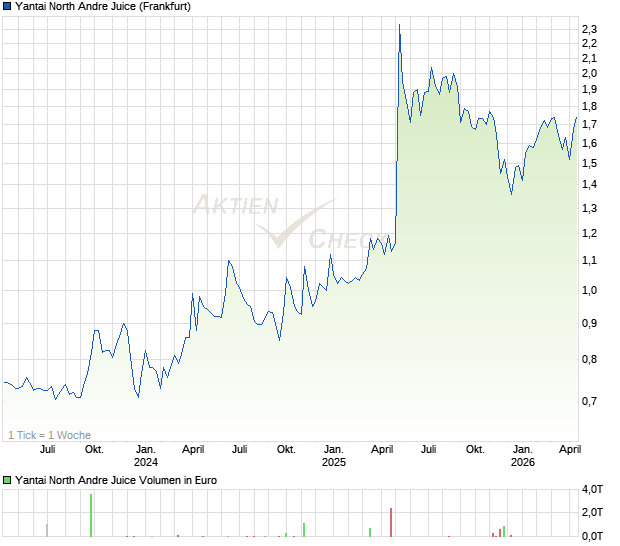The height and width of the screenshot is (546, 620).
Task: Click the '1 Tick = 1 Woche' note
Action: click(x=49, y=435)
